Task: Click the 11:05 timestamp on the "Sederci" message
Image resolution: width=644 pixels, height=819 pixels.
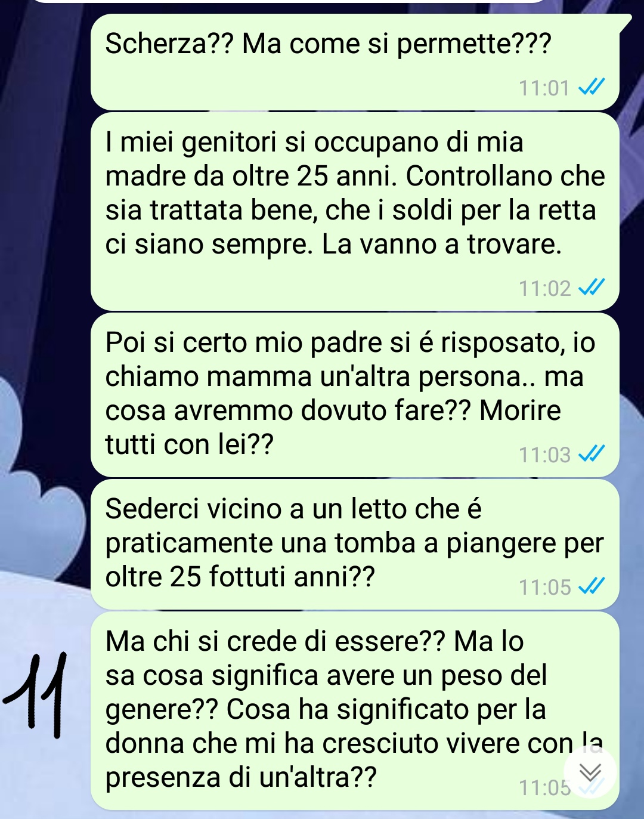Action: pos(544,588)
